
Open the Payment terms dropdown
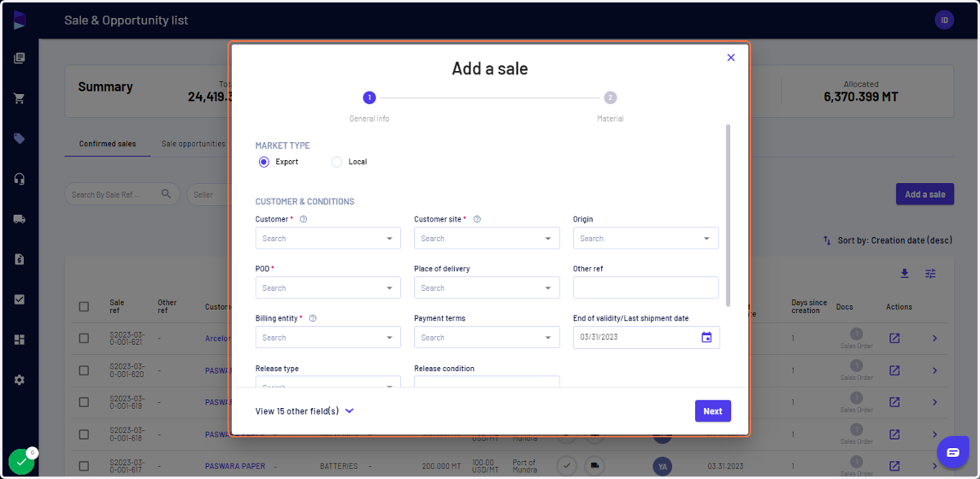[487, 338]
